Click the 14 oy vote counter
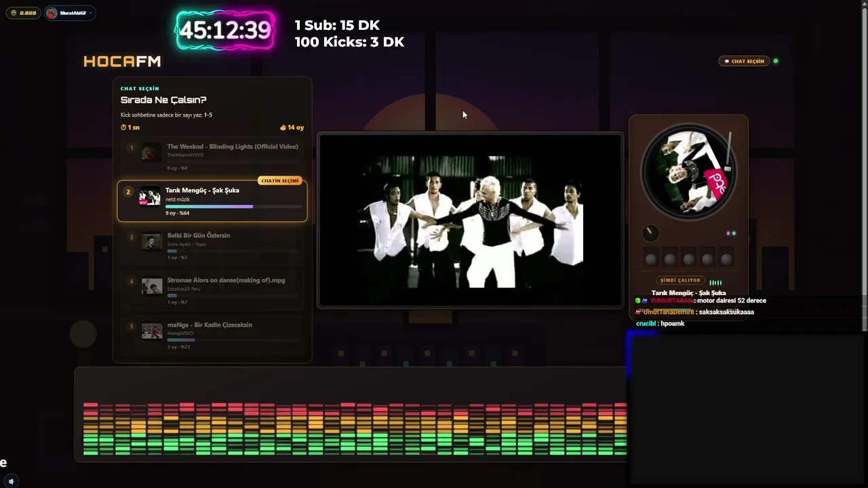 tap(292, 127)
